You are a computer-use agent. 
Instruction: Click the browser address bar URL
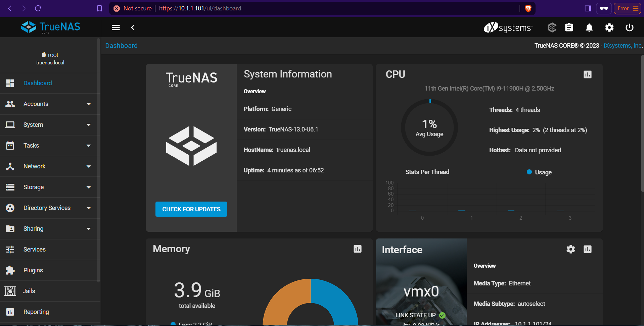pos(200,8)
